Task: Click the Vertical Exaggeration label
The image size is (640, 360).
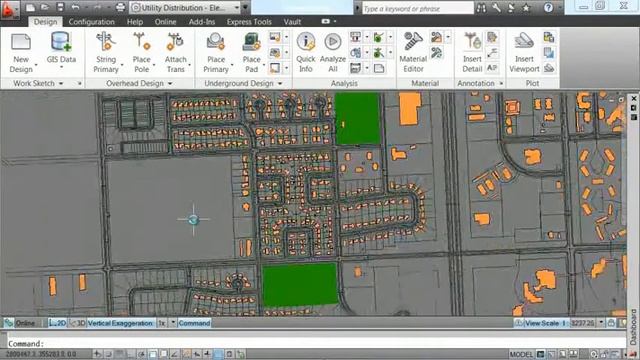Action: (120, 323)
